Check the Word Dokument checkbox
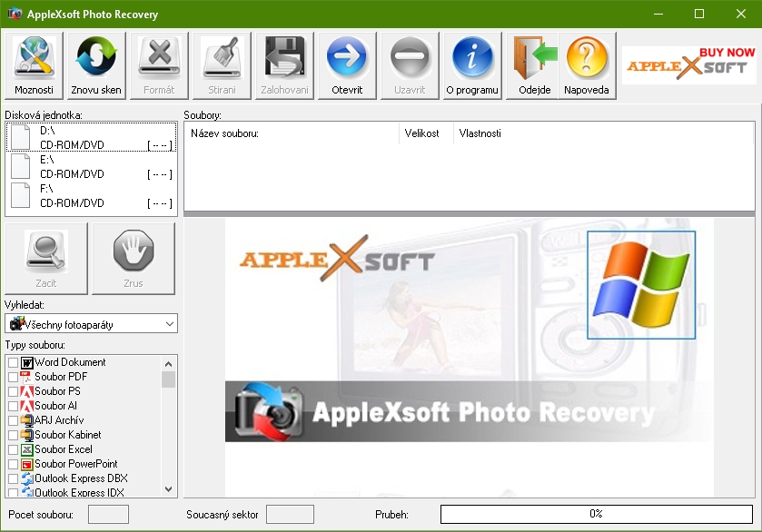Viewport: 762px width, 532px height. point(13,362)
